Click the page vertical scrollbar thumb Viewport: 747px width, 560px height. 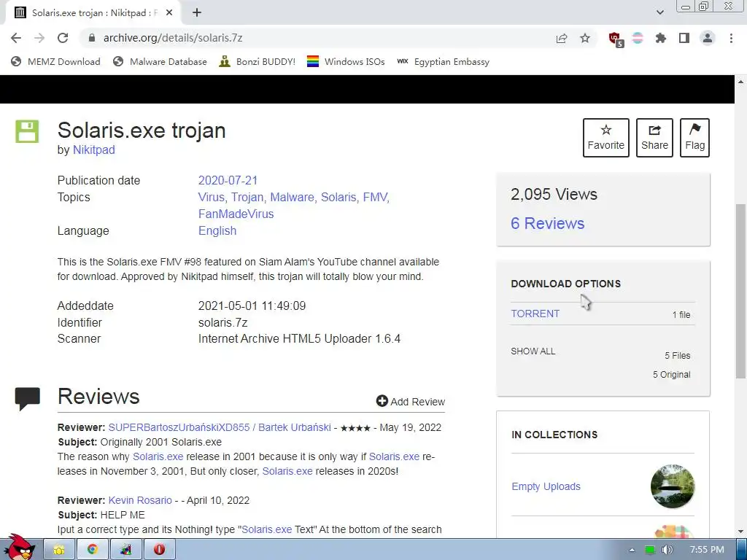[740, 290]
